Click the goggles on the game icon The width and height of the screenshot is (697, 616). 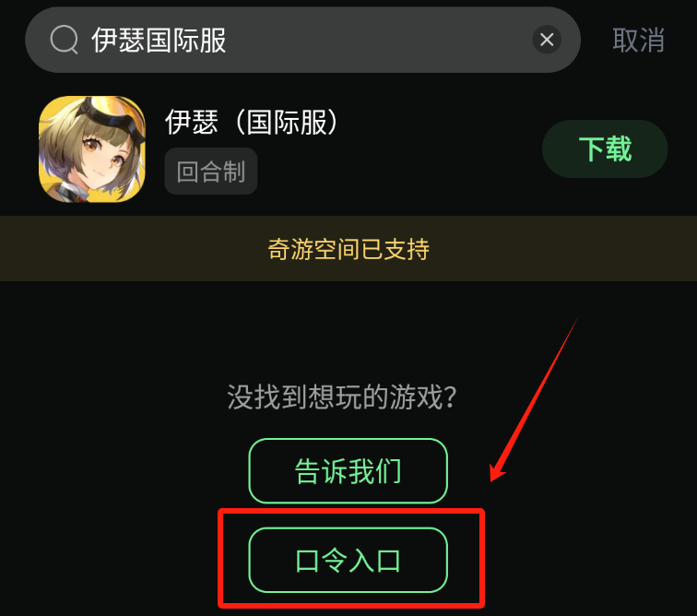[x=113, y=121]
